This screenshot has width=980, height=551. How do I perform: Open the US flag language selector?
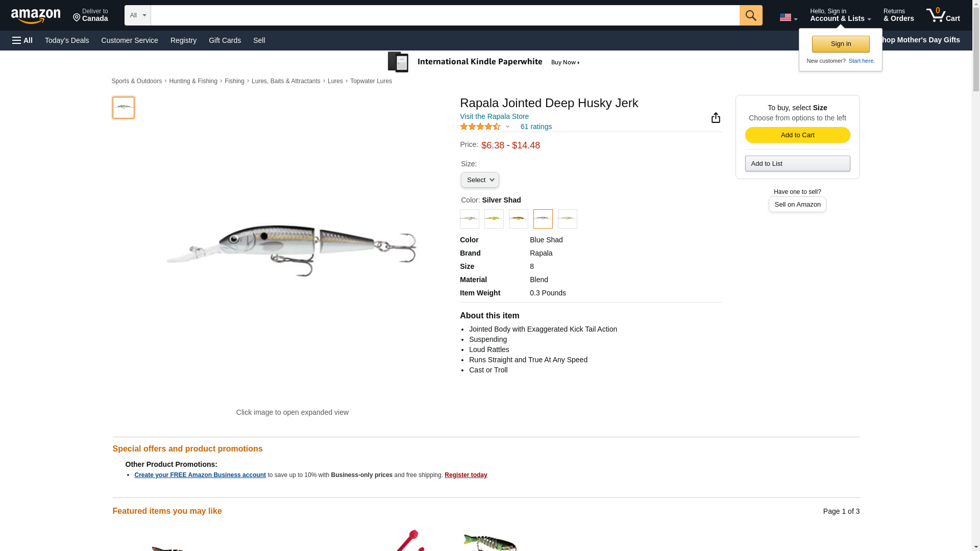pos(788,18)
